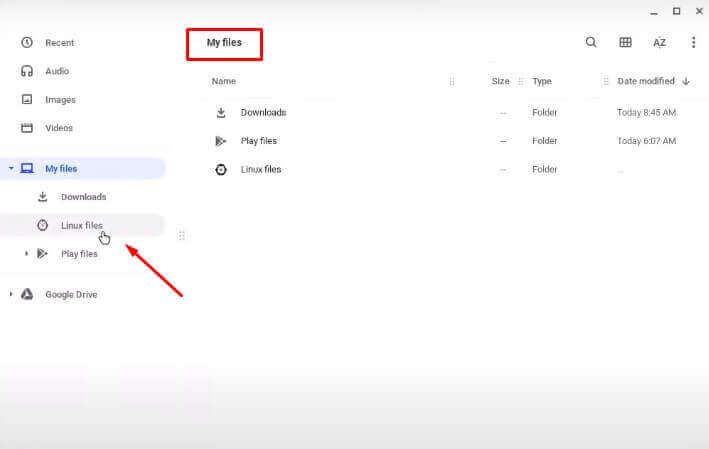709x449 pixels.
Task: Click the Type column resize handle
Action: (x=605, y=81)
